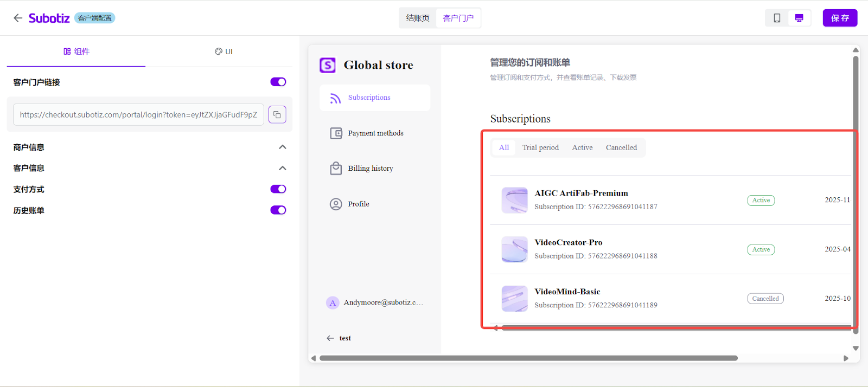The image size is (868, 387).
Task: Switch to desktop device preview
Action: click(x=799, y=18)
